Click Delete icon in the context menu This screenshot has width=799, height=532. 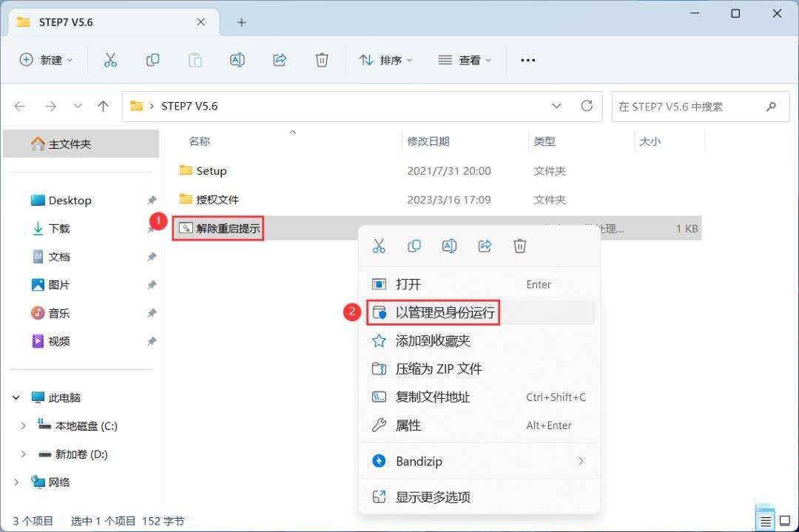tap(519, 246)
